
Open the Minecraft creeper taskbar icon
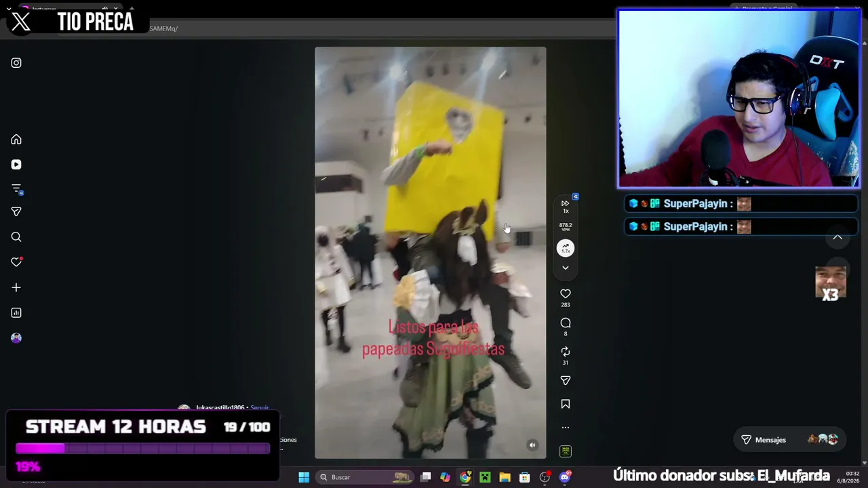[485, 477]
